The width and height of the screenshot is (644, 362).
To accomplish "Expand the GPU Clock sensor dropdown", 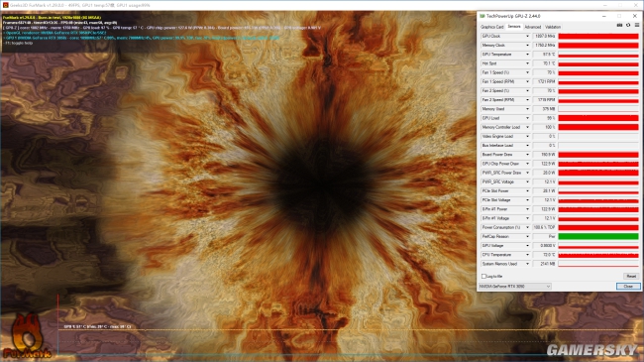I will point(527,36).
